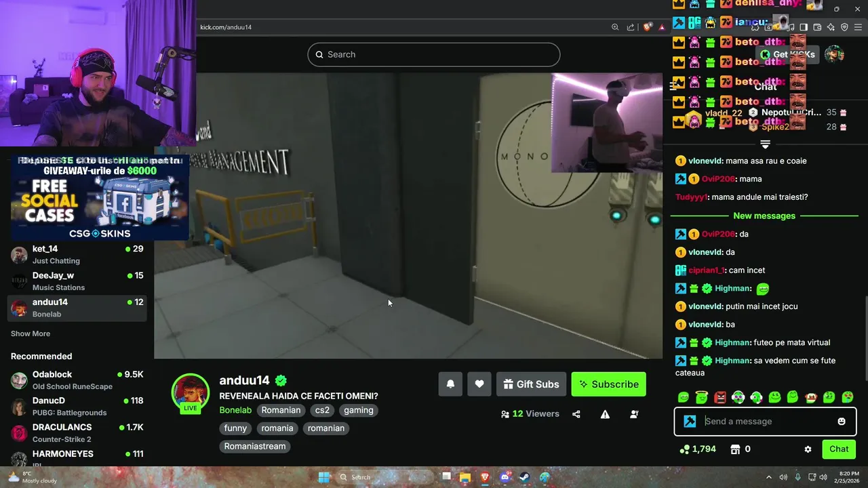Viewport: 868px width, 488px height.
Task: Click the ciprian1_1 username in chat
Action: (x=707, y=270)
